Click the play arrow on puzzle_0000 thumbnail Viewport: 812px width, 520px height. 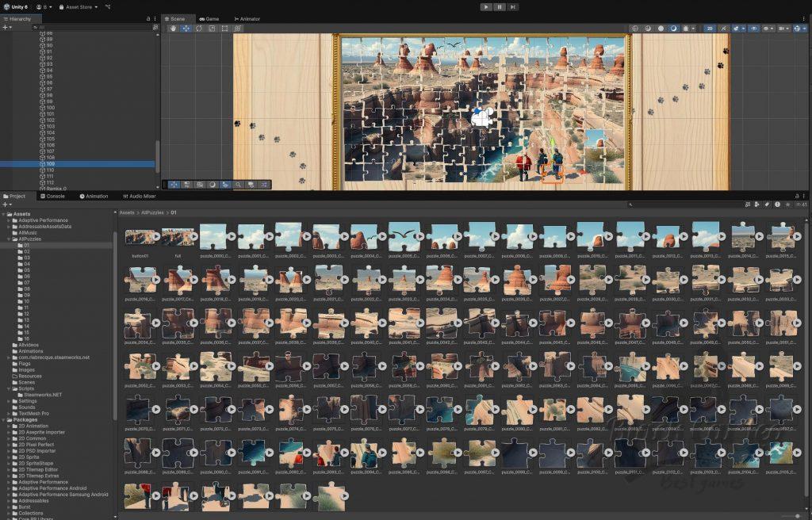point(232,237)
